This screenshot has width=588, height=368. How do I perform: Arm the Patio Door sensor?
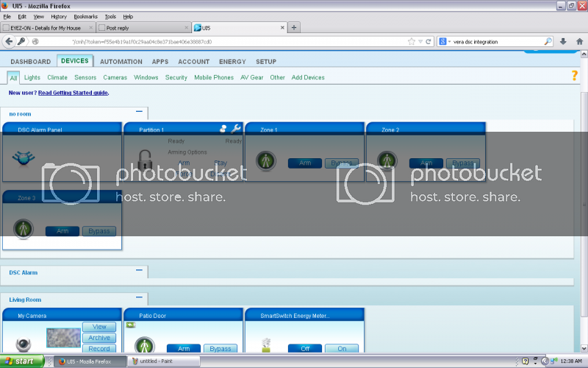coord(183,348)
